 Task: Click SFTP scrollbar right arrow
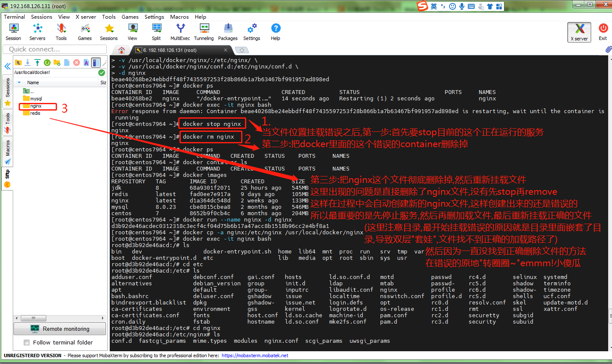point(102,318)
